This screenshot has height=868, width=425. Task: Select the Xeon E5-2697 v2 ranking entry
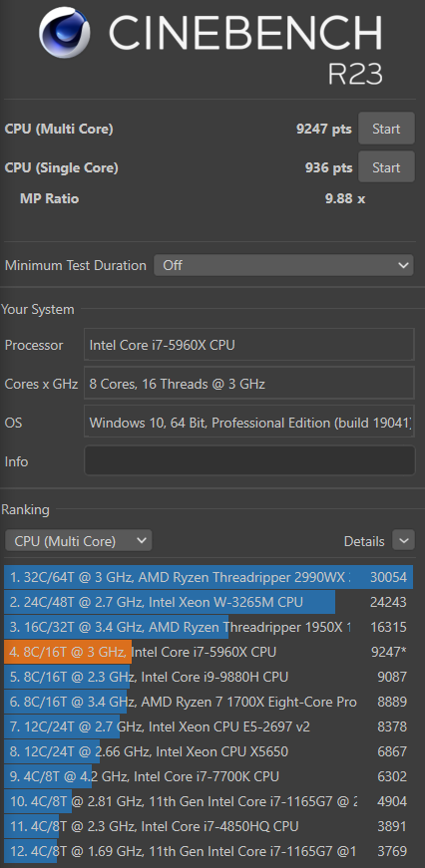click(209, 726)
